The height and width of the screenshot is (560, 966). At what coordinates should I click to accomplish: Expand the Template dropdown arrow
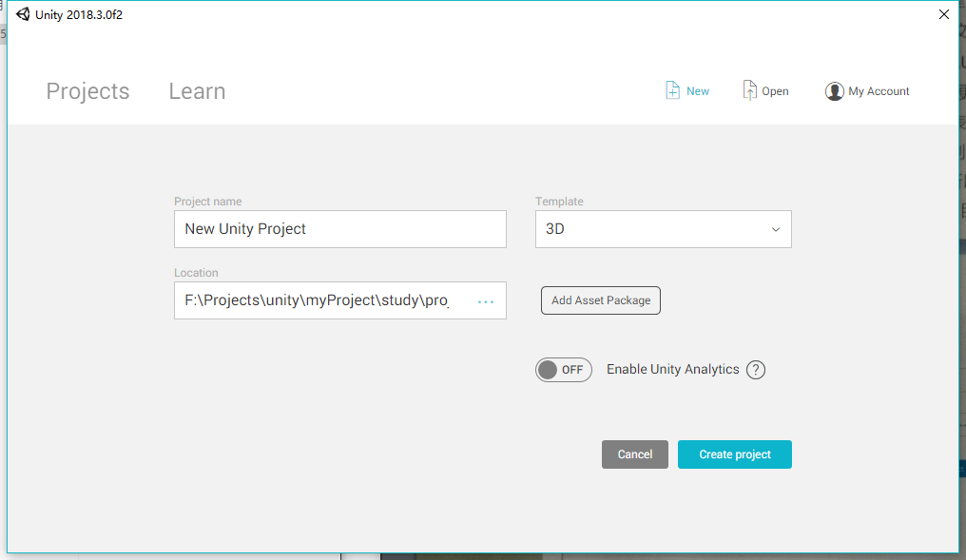point(776,229)
